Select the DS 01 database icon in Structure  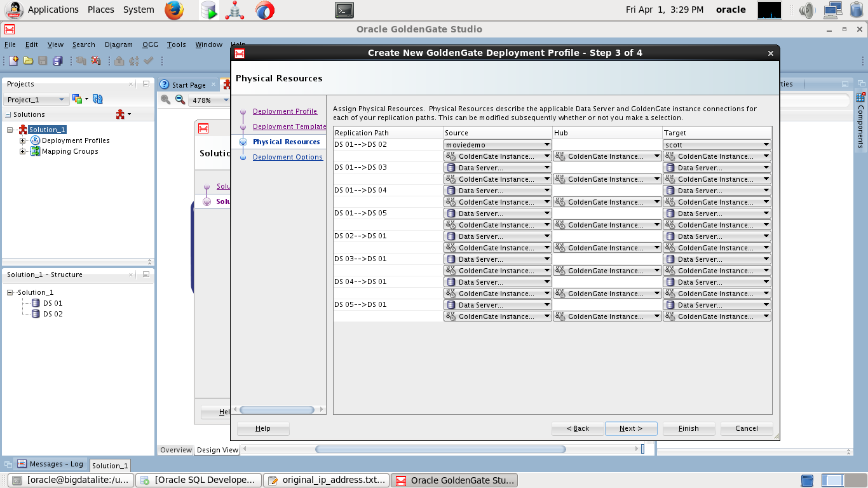[36, 303]
